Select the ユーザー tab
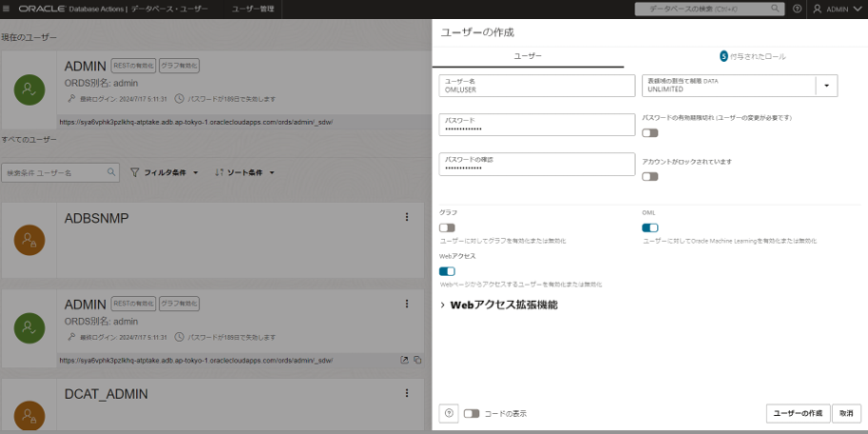 point(528,57)
